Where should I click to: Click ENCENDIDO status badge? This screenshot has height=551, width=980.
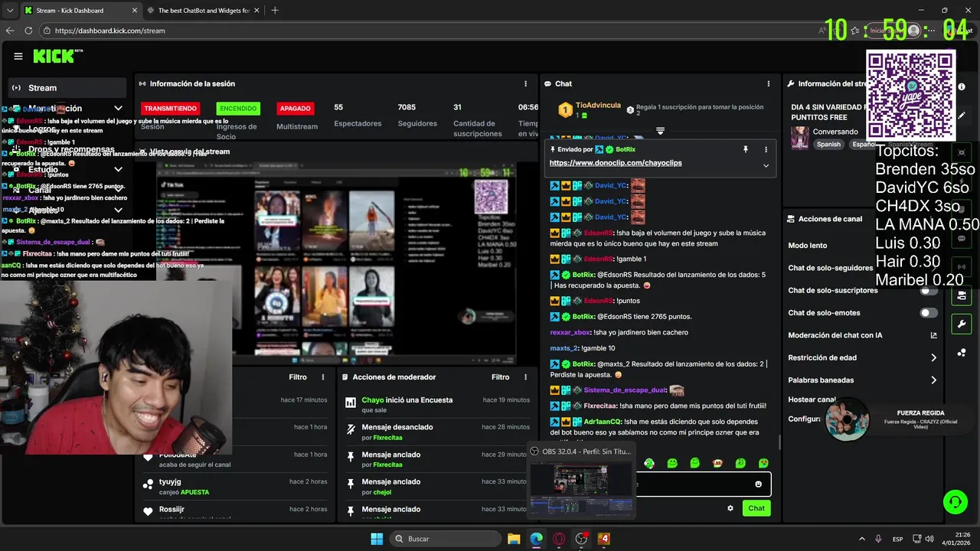pos(237,109)
